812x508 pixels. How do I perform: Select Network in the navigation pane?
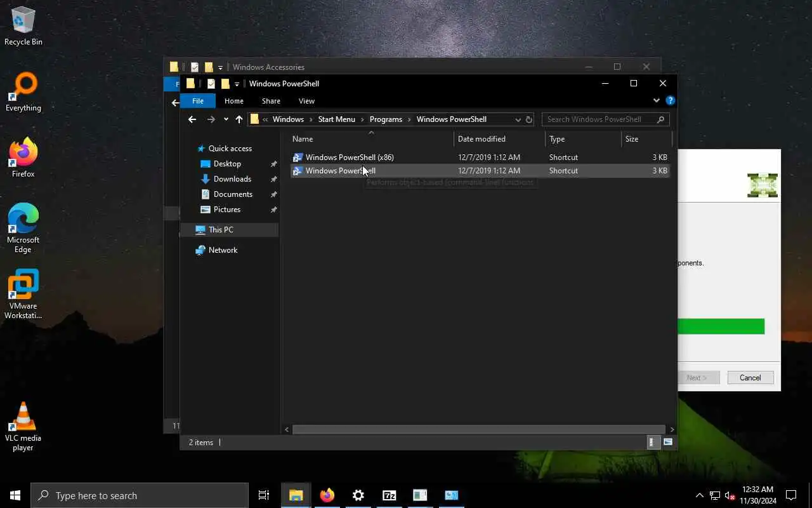coord(223,250)
